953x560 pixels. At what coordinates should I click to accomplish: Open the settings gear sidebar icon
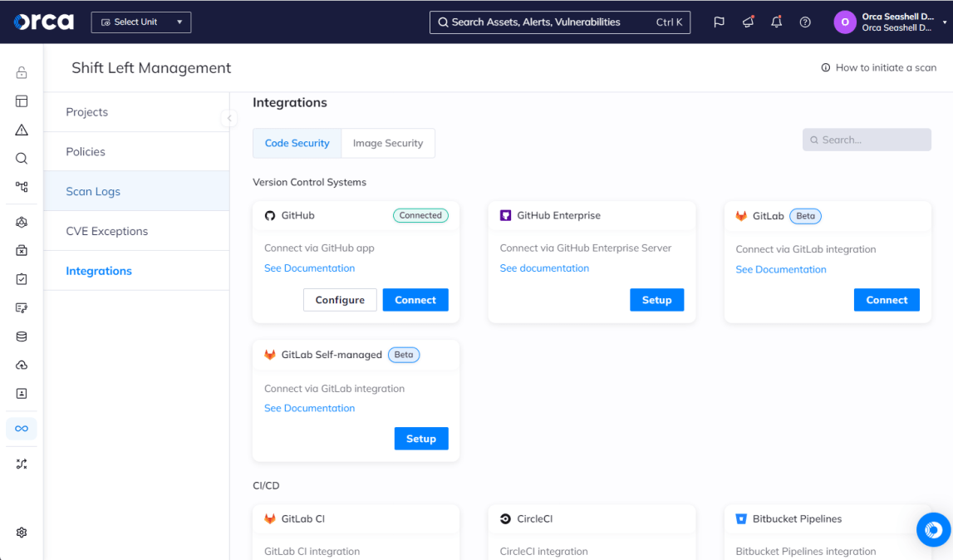point(22,532)
